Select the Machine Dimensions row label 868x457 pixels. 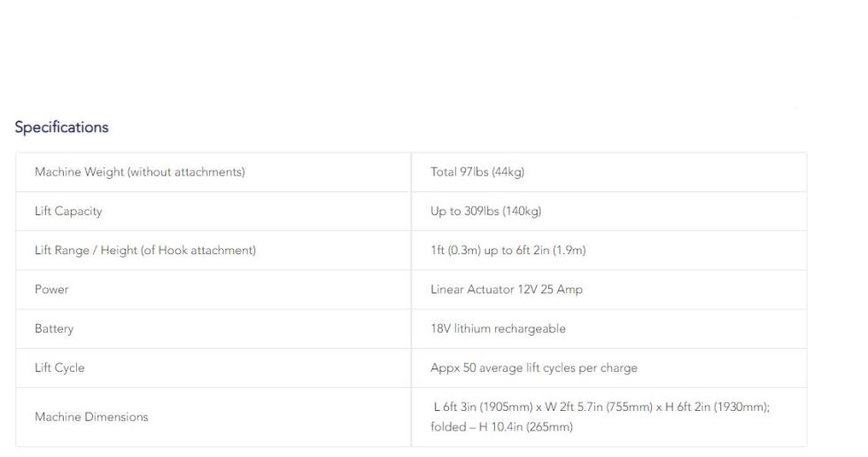click(91, 417)
